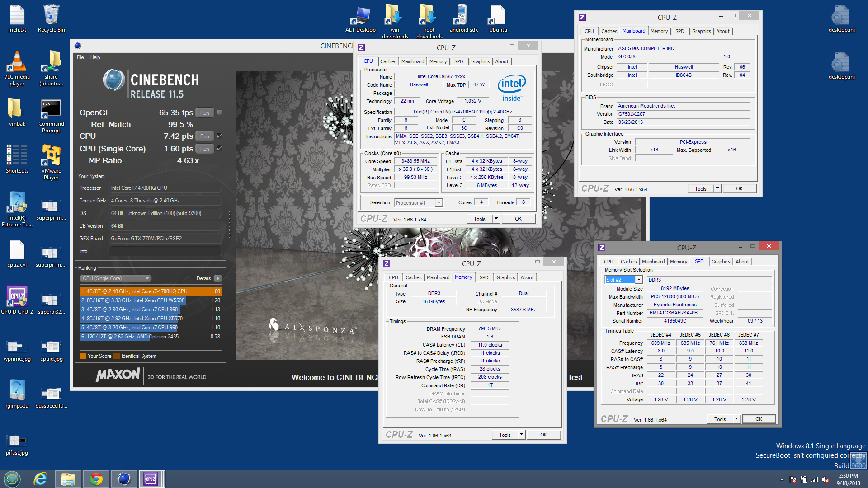The width and height of the screenshot is (868, 488).
Task: Open meh.txt desktop file icon
Action: coord(17,19)
